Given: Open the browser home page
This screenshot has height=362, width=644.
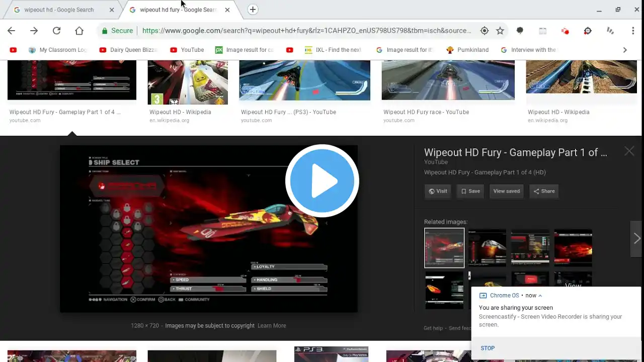Looking at the screenshot, I should [79, 31].
